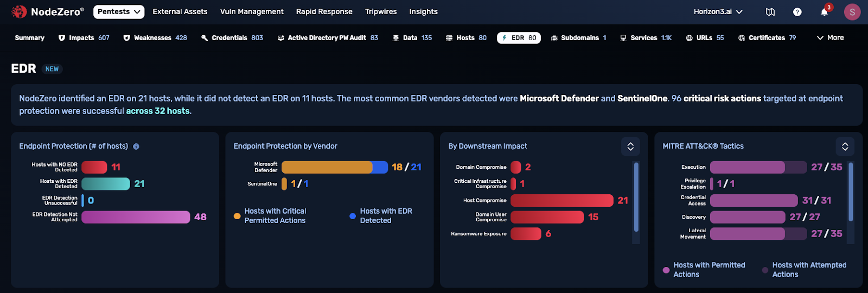The image size is (868, 293).
Task: Click Hosts with NO EDR Detected bar
Action: click(x=94, y=167)
